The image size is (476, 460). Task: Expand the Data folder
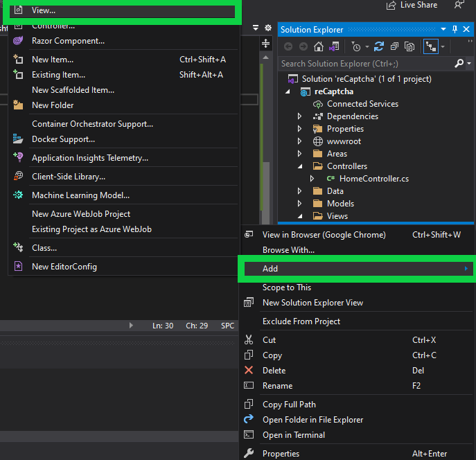click(299, 191)
